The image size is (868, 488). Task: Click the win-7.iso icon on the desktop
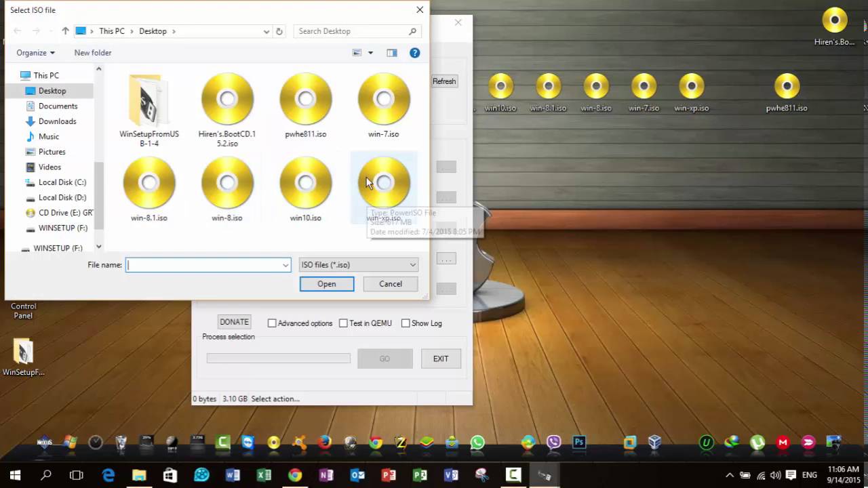pos(644,93)
